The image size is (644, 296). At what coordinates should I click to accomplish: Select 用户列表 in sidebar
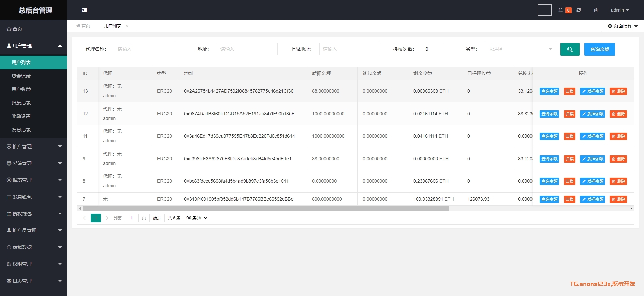pos(34,62)
